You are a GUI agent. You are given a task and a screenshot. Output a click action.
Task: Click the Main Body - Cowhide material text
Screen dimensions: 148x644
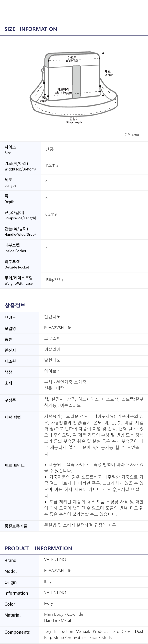63,614
